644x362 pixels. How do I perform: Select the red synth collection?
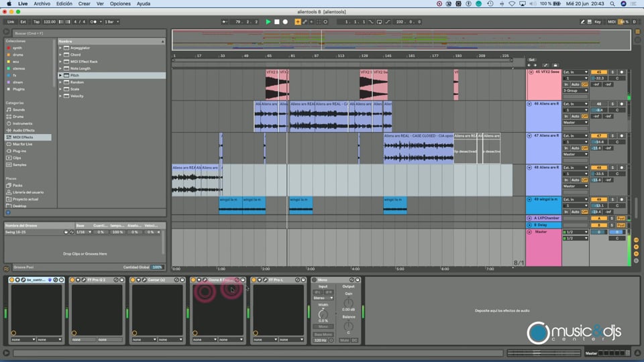click(x=17, y=48)
